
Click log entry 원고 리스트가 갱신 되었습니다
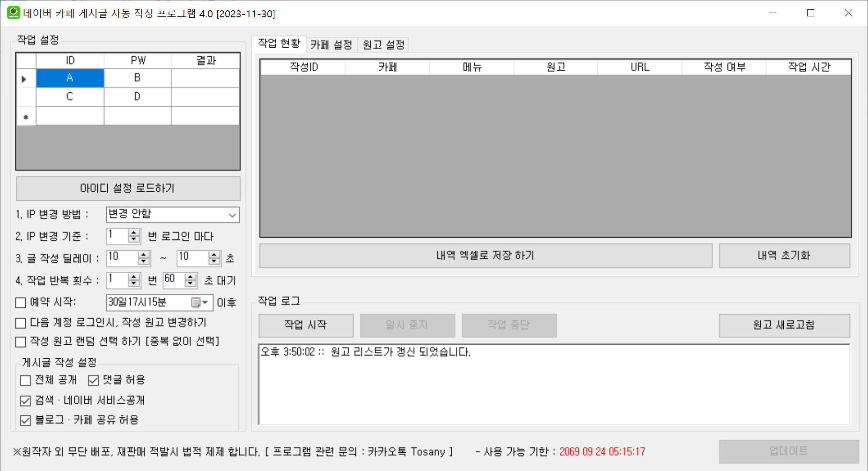tap(366, 352)
